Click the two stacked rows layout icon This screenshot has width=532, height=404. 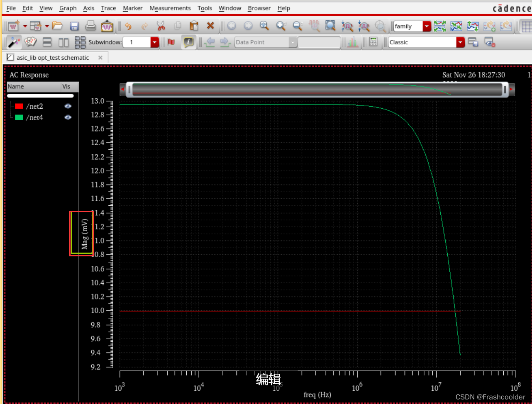pos(47,42)
